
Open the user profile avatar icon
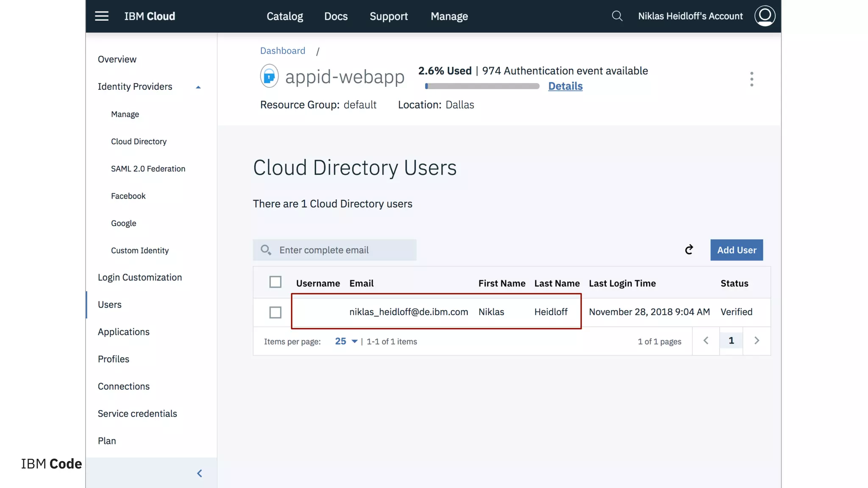[765, 16]
